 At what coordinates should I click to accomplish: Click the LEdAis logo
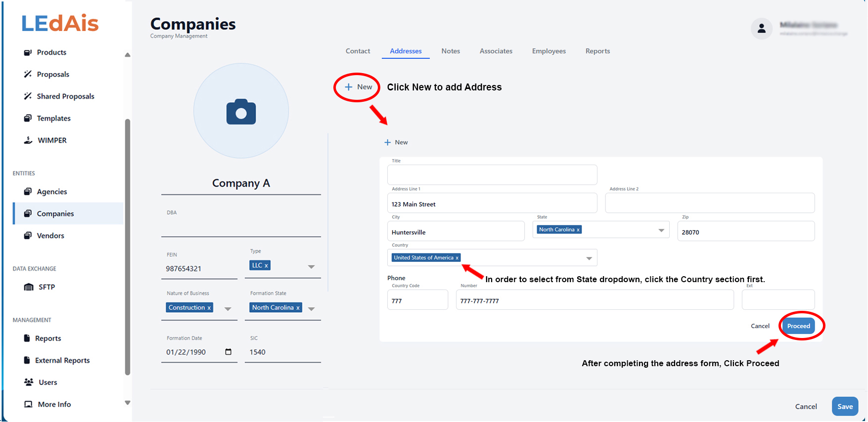(60, 23)
